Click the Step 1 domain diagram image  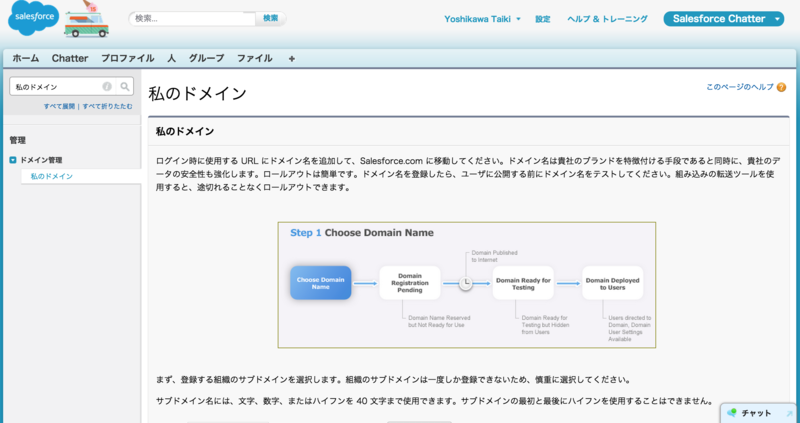coord(467,285)
